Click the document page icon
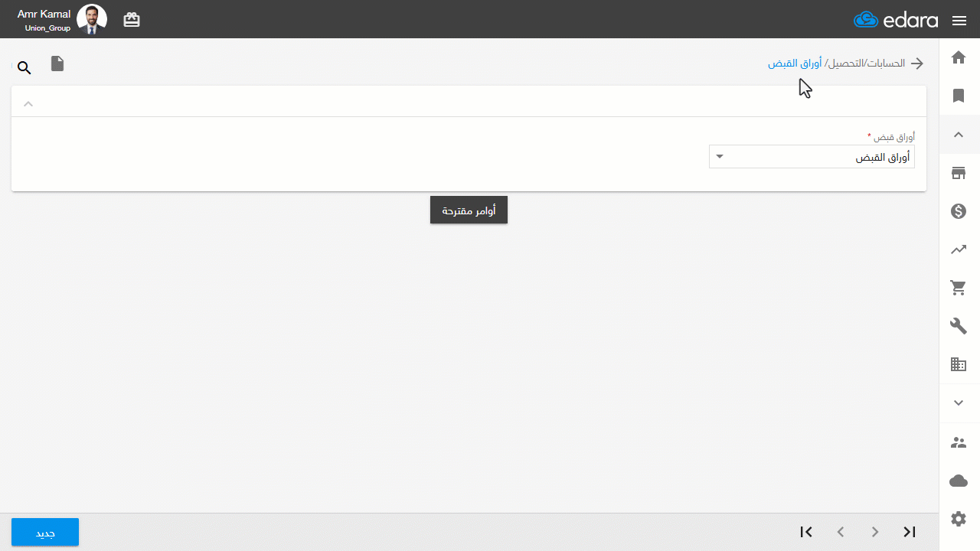The image size is (980, 551). click(57, 64)
